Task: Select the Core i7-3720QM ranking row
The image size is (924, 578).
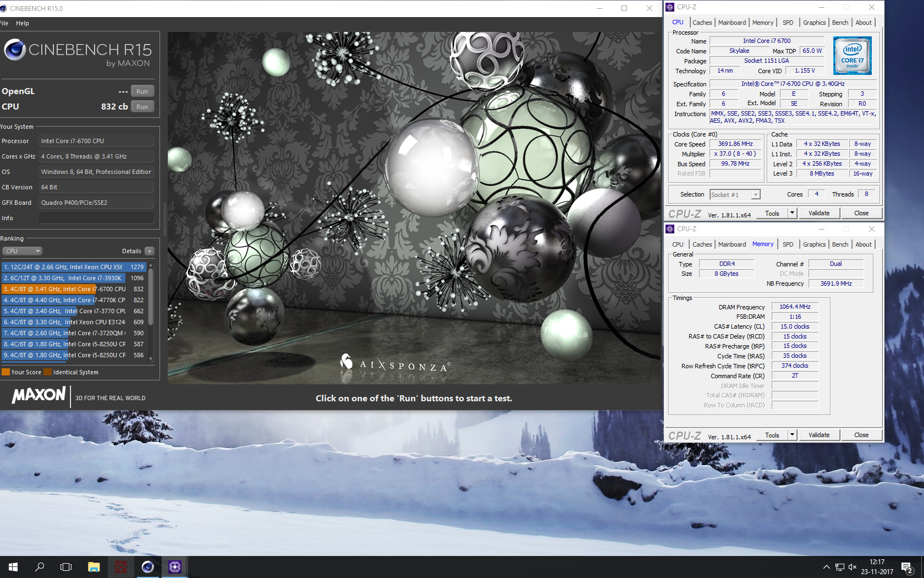Action: (74, 333)
